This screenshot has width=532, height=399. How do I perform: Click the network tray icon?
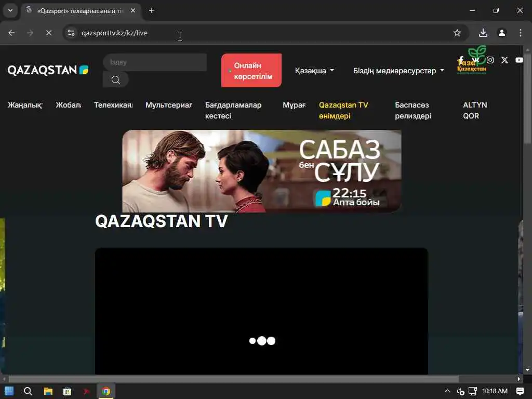(x=473, y=391)
